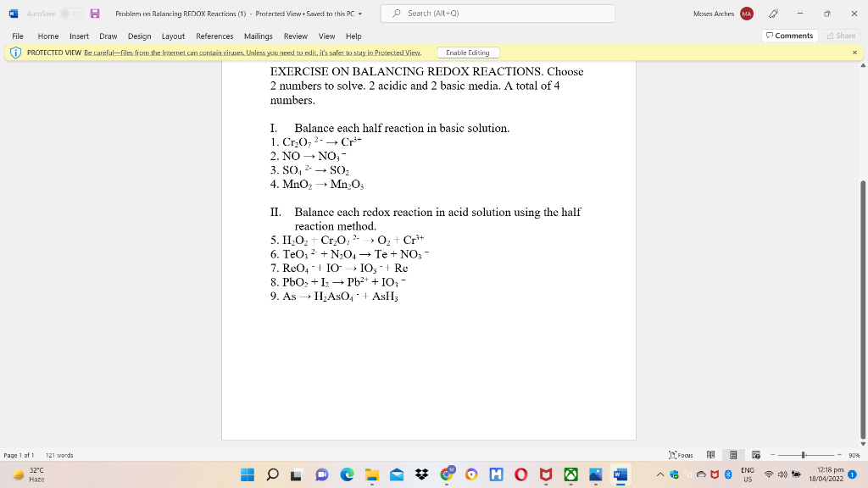The width and height of the screenshot is (868, 488).
Task: Click the Enable Editing button
Action: [x=467, y=52]
